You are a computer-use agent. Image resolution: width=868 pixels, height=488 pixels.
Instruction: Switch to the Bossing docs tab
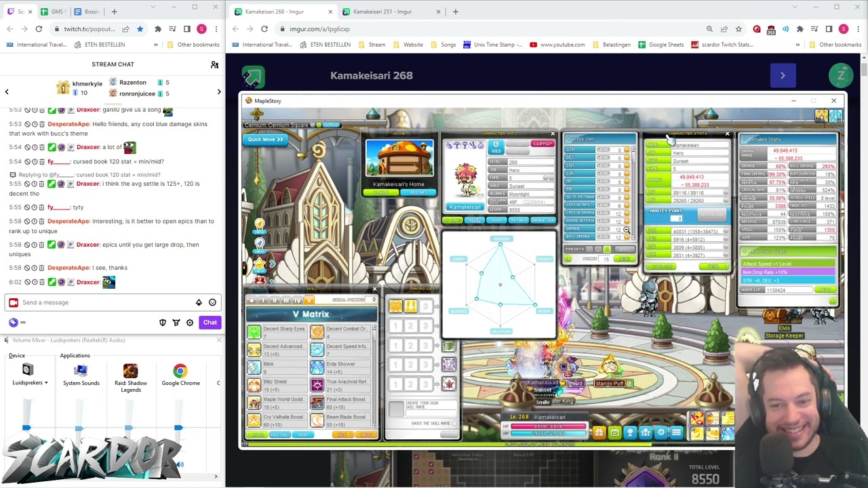[87, 12]
